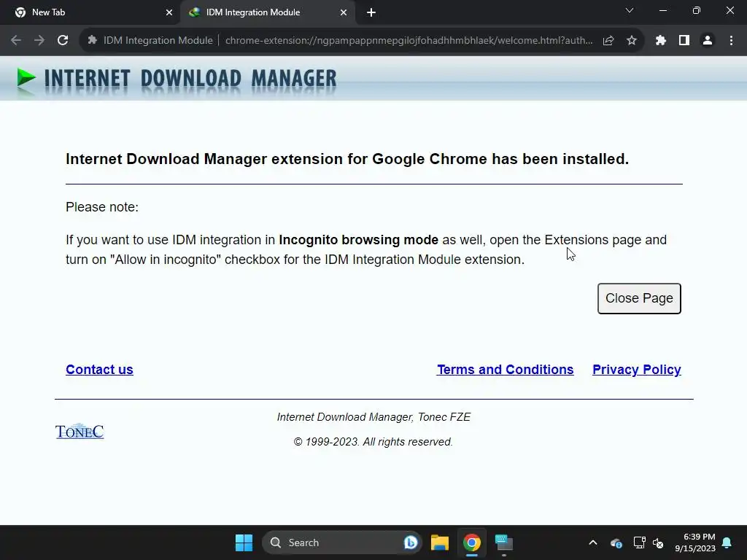
Task: Close the New Tab tab
Action: click(169, 12)
